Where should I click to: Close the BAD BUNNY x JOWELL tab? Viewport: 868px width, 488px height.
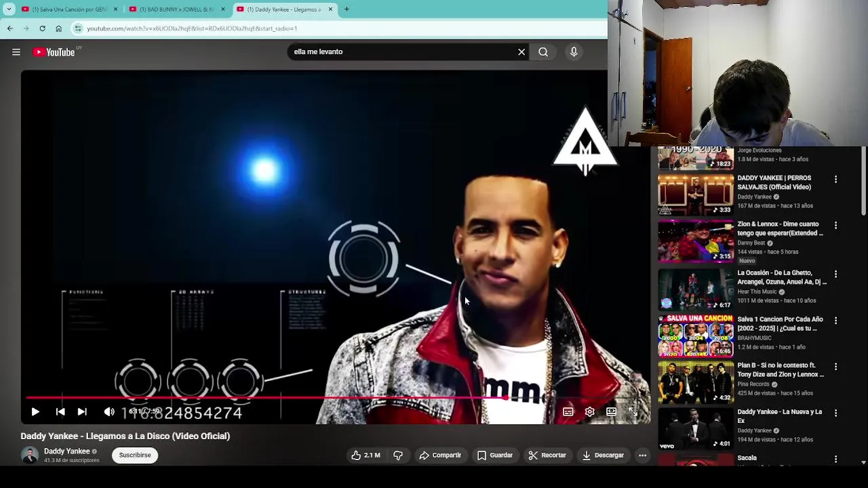(223, 9)
